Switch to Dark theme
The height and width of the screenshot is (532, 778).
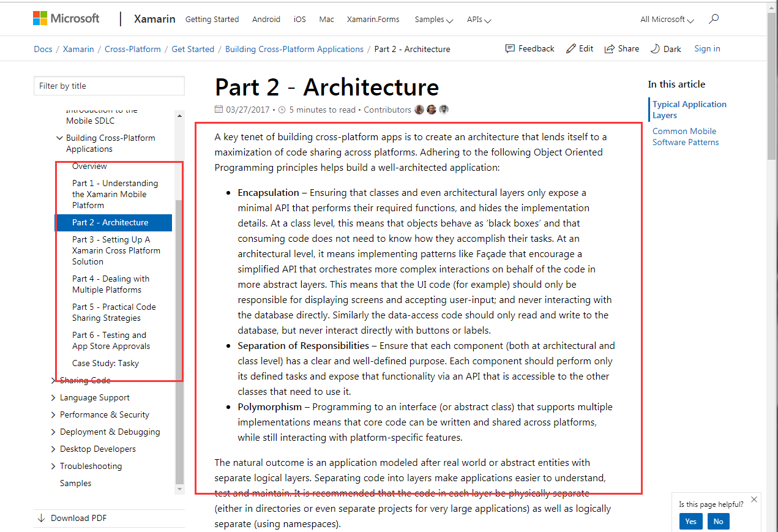pos(665,48)
